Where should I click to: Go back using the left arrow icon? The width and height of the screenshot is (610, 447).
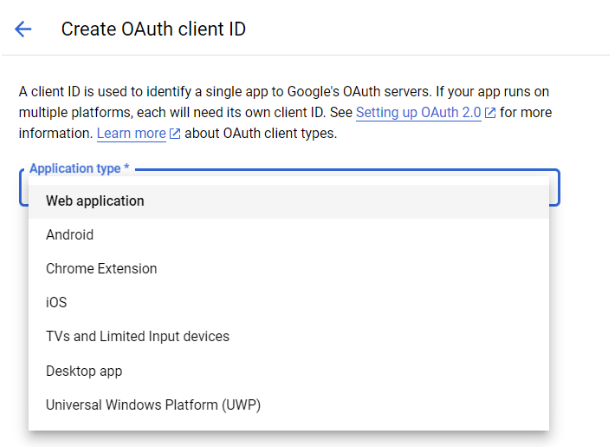(x=23, y=29)
